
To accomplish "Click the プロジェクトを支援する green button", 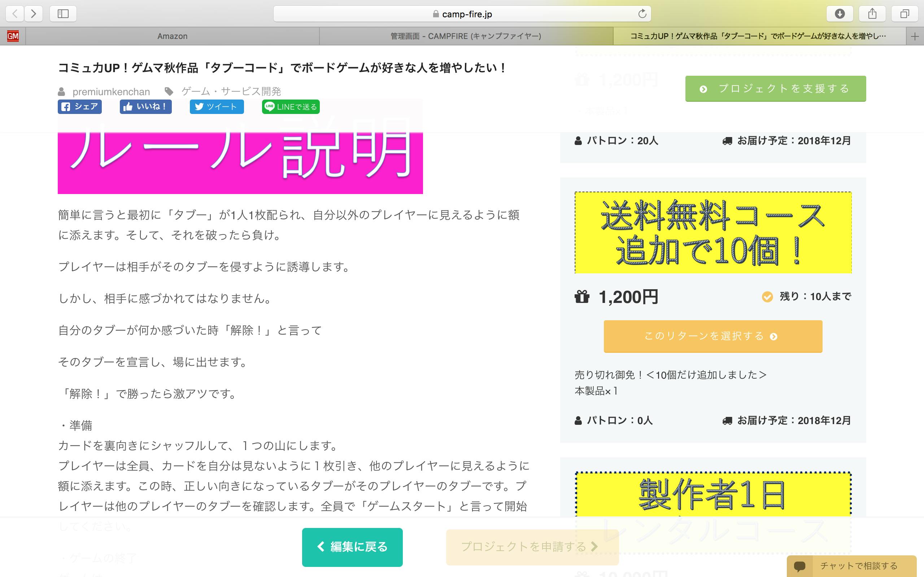I will pos(775,89).
